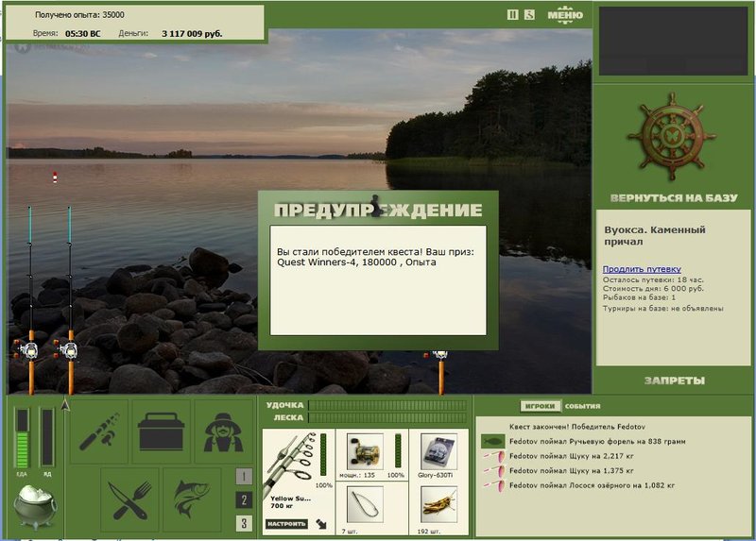Click the ship wheel return icon
Image resolution: width=756 pixels, height=541 pixels.
point(672,137)
